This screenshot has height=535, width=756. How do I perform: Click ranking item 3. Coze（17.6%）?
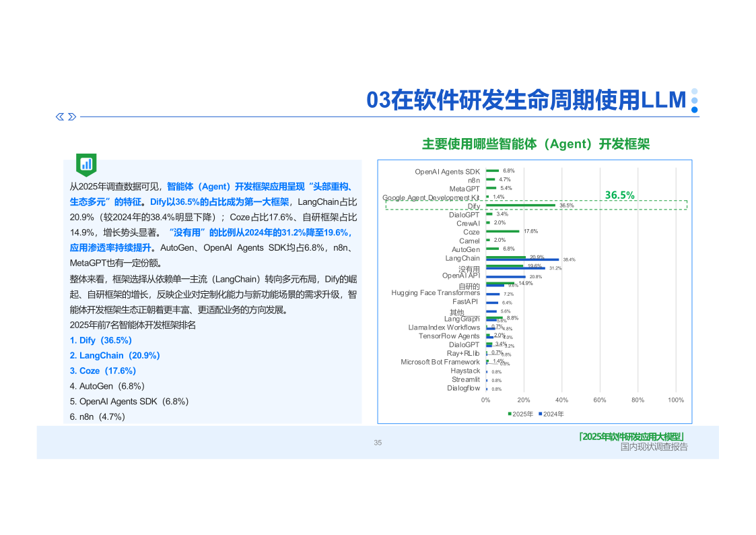tap(103, 371)
